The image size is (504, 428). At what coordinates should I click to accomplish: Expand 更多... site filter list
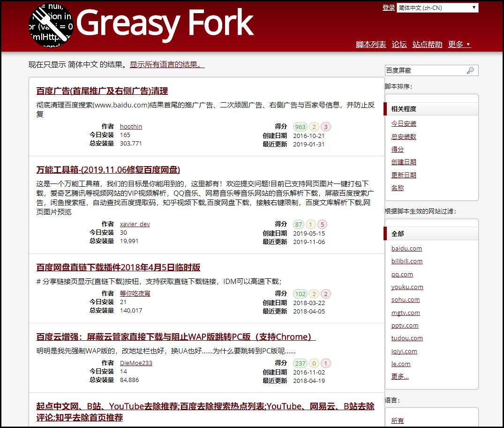pyautogui.click(x=400, y=376)
